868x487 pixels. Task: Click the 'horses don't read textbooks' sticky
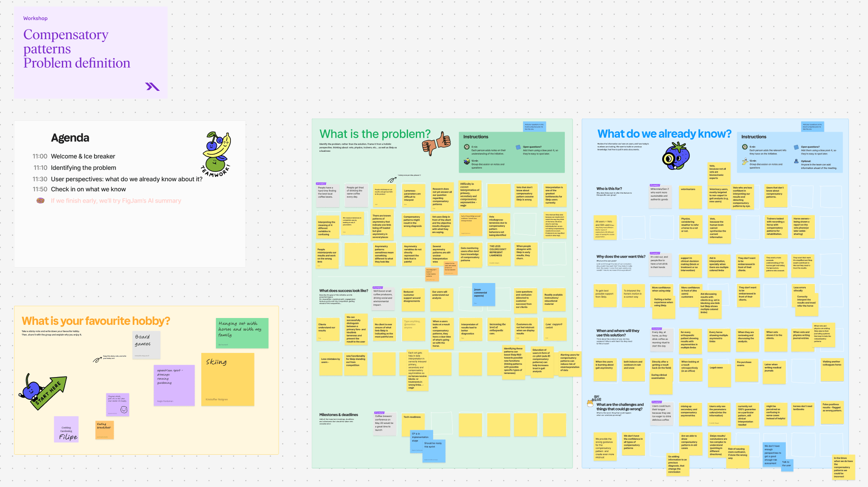coord(803,413)
